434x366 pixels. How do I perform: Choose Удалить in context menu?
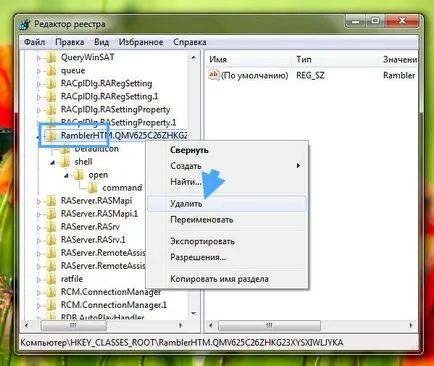(227, 204)
